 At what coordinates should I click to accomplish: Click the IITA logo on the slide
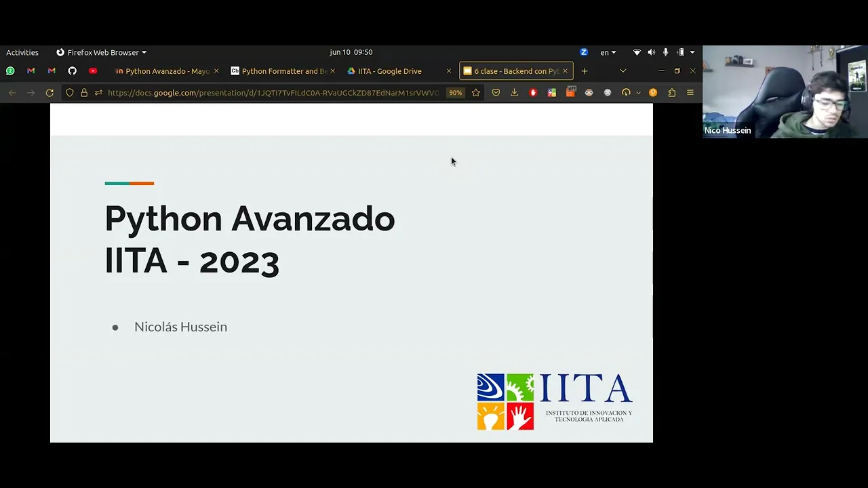(555, 401)
